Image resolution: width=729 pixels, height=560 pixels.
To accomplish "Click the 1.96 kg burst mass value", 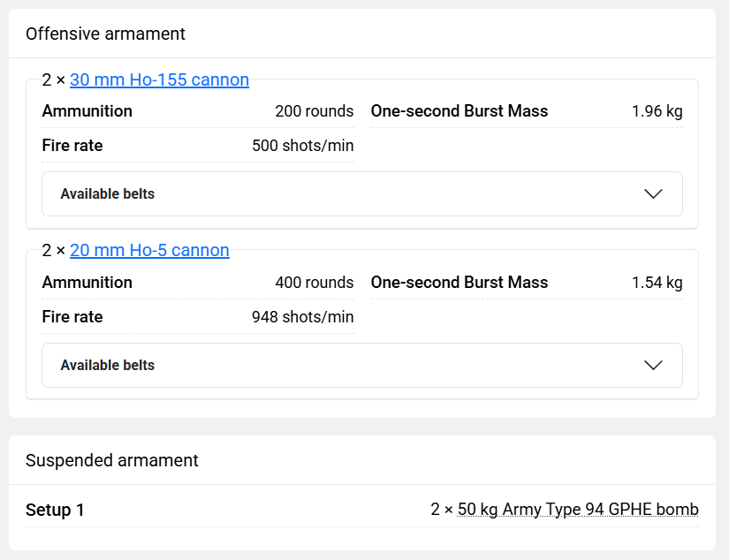I will point(657,111).
